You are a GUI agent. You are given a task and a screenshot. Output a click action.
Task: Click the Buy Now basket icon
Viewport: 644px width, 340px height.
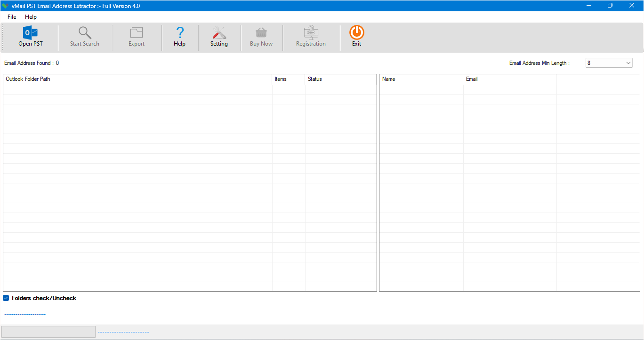[x=261, y=33]
